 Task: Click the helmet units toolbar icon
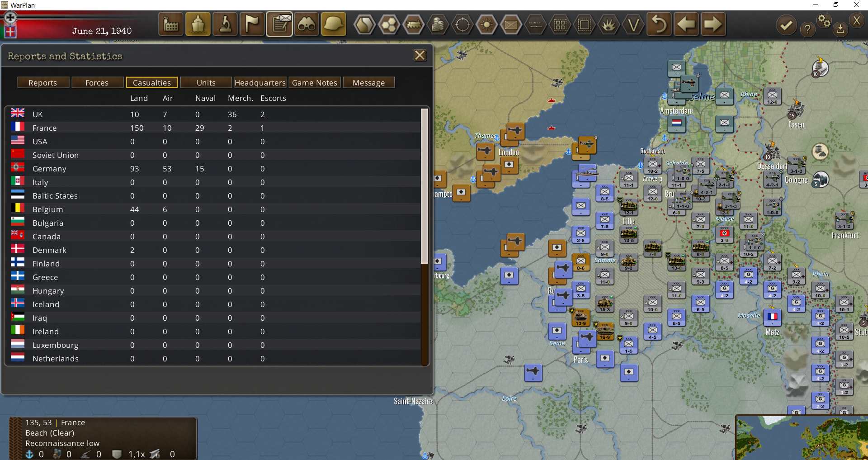point(334,24)
